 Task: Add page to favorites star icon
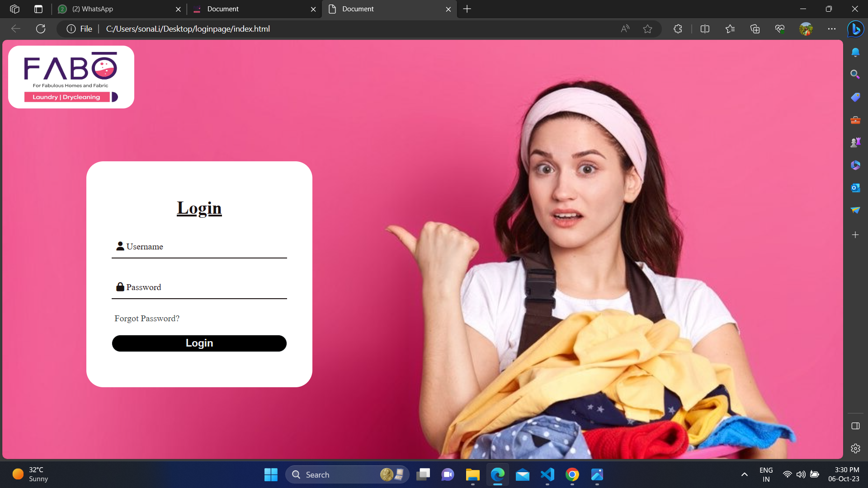647,29
